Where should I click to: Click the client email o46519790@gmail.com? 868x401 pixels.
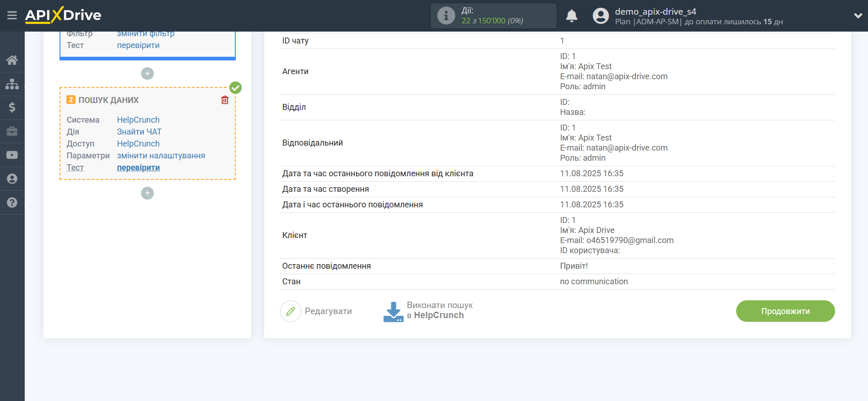pyautogui.click(x=630, y=240)
